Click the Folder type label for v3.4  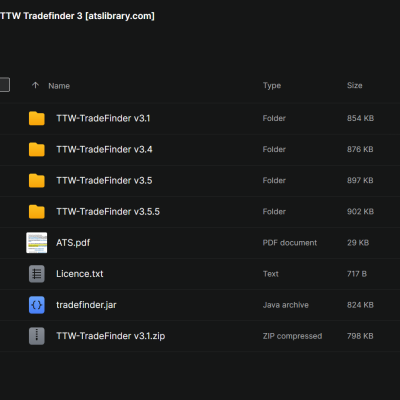[x=274, y=149]
